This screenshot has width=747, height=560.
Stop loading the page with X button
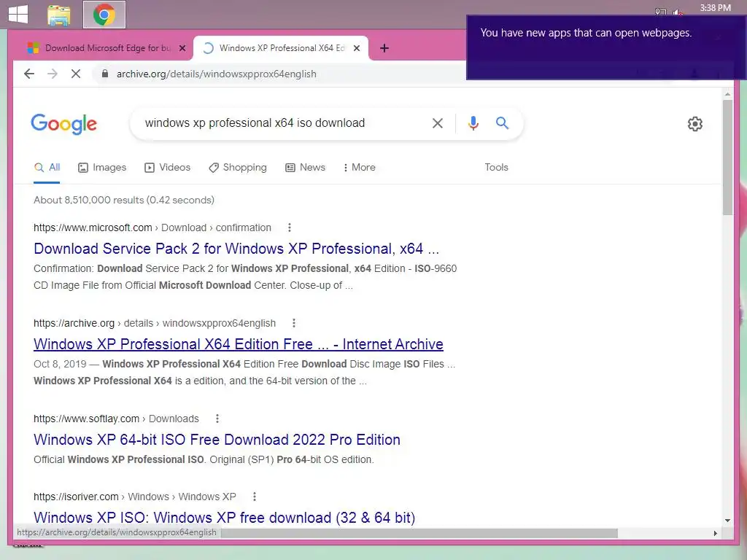(76, 74)
